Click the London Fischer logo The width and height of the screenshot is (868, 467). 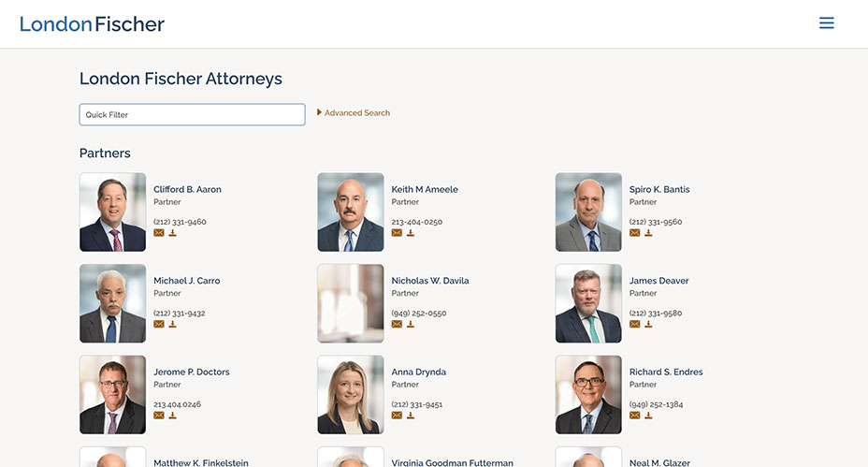(92, 23)
